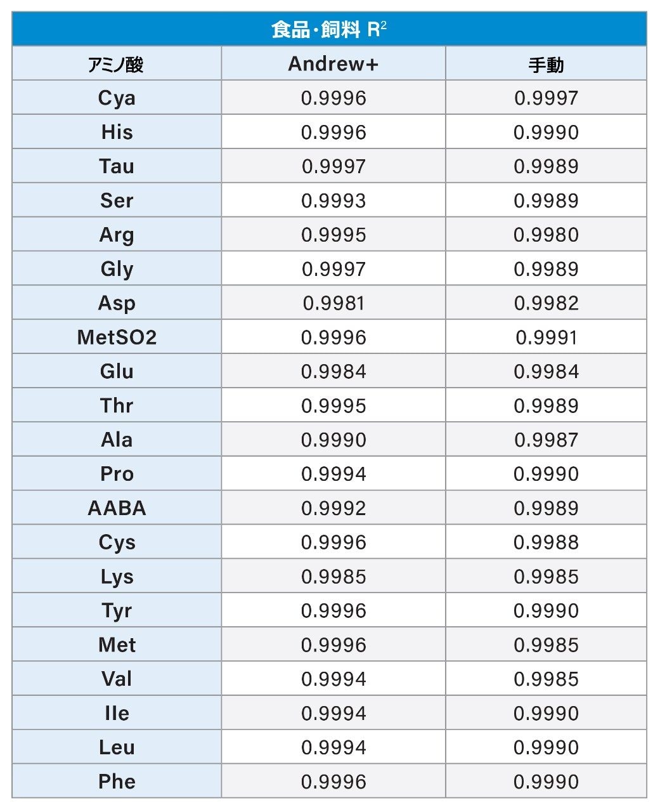Click the Cya row label
Viewport: 660px width, 812px height.
coord(117,98)
